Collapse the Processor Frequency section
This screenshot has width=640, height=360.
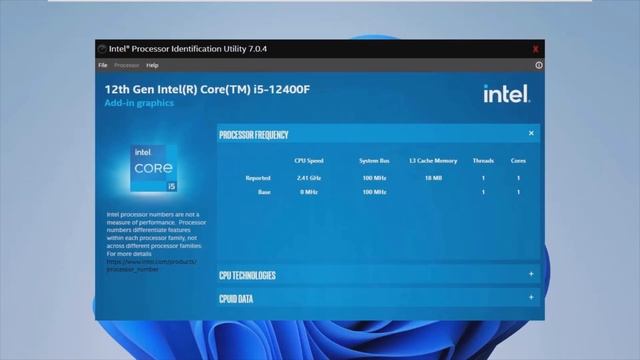click(531, 133)
